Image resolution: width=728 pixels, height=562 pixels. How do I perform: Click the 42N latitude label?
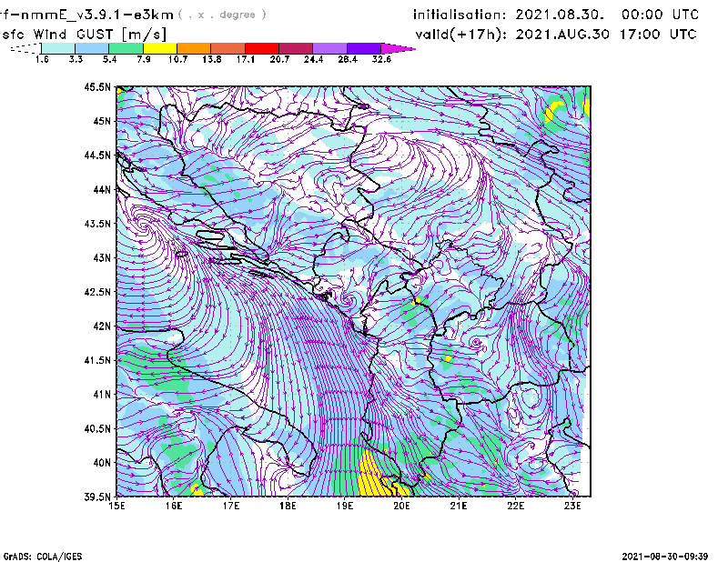pyautogui.click(x=102, y=326)
